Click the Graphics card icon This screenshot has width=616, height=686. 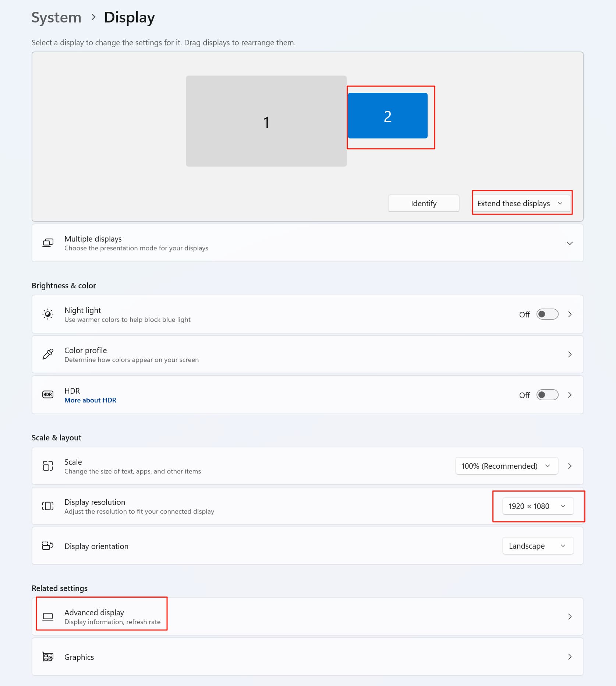48,657
